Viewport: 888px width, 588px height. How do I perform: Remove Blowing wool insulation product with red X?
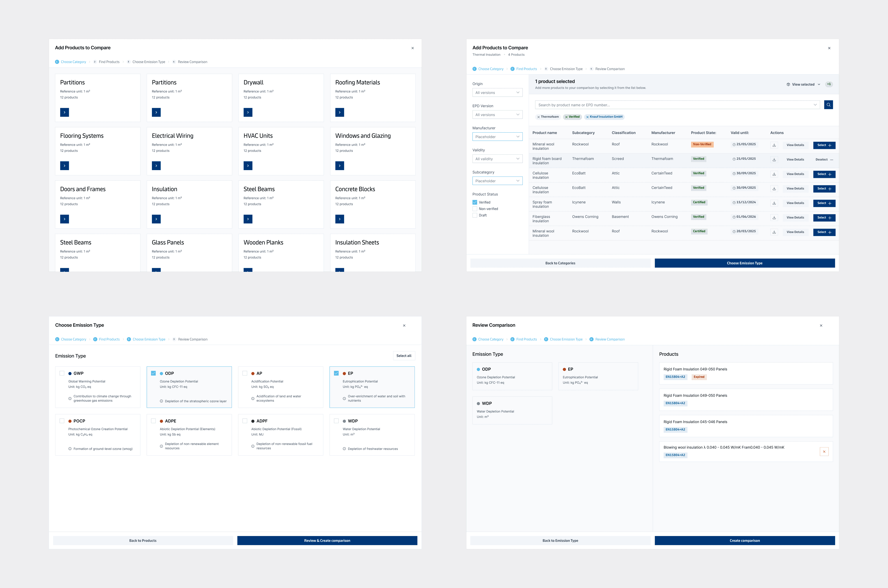point(824,452)
